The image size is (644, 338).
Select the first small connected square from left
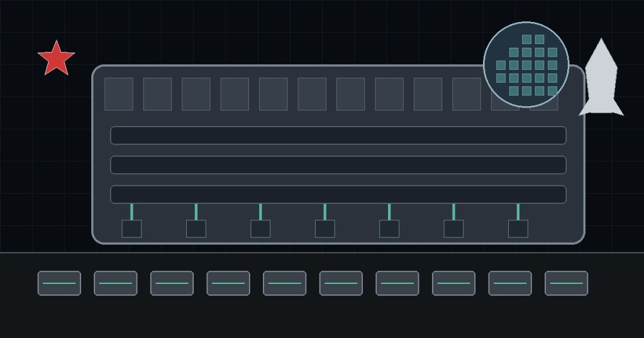point(132,229)
